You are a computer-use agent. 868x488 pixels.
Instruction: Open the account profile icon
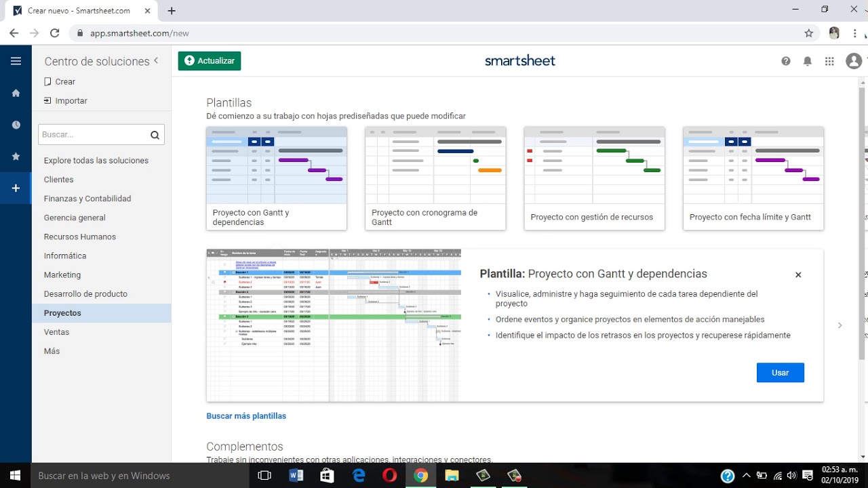(854, 61)
